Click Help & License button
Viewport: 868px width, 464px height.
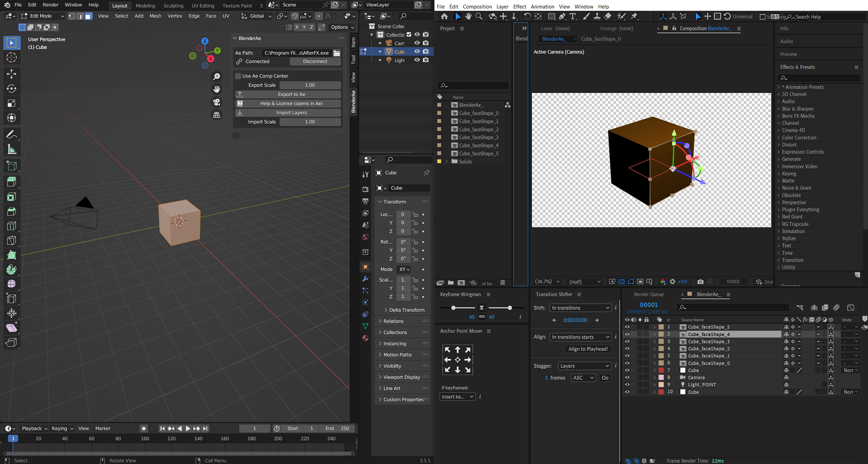click(288, 103)
